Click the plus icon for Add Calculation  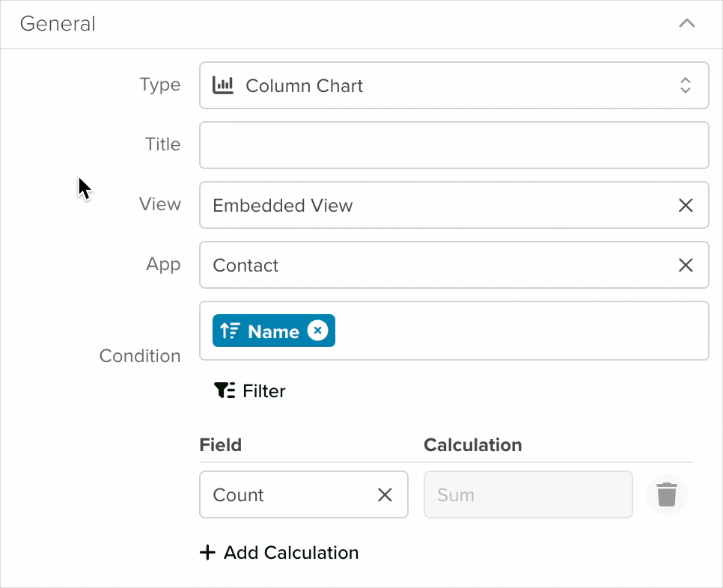[207, 552]
